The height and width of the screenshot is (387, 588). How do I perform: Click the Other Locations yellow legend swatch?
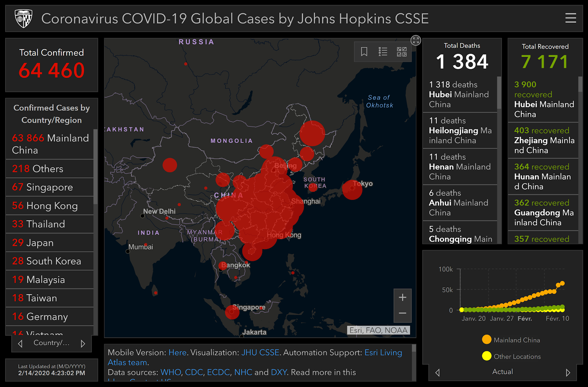click(x=487, y=356)
